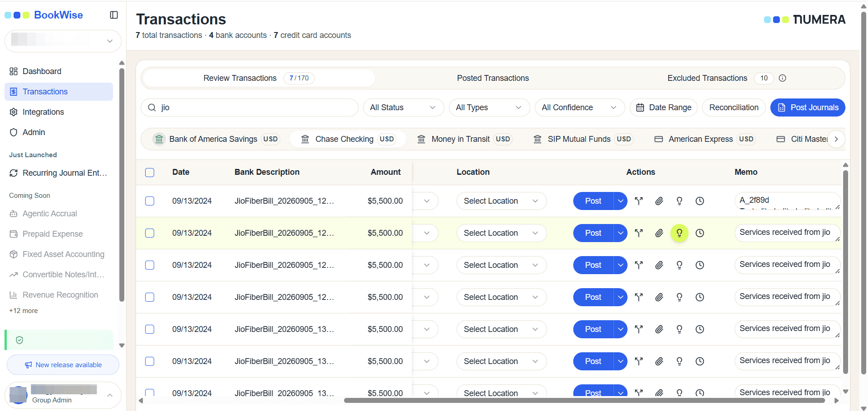Click the split icon in the A_2f89d memo row
The image size is (868, 411).
pos(639,201)
